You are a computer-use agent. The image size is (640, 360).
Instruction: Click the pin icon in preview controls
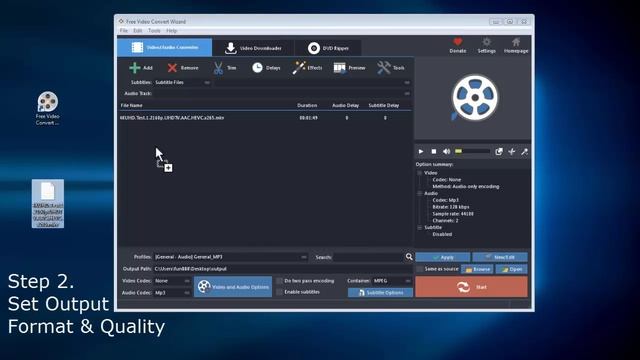coord(524,151)
